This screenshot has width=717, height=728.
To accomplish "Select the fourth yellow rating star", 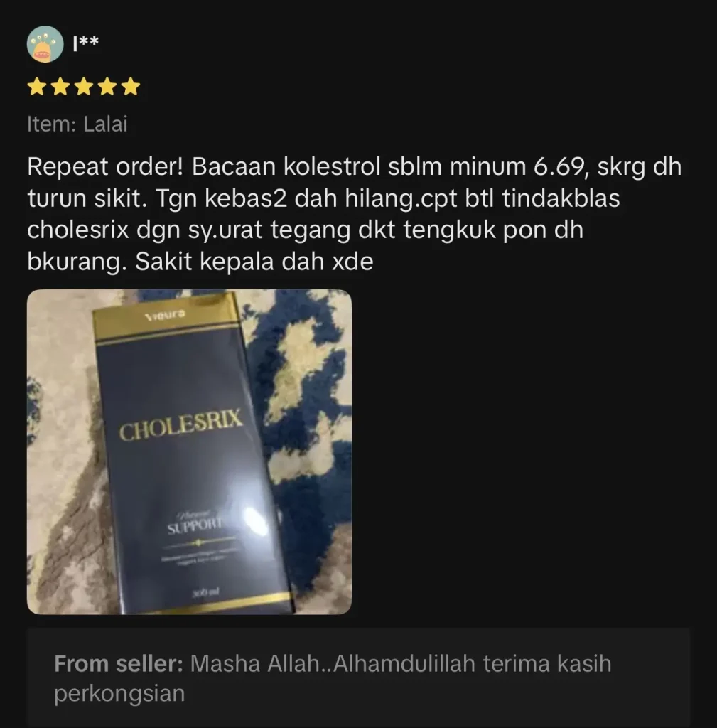I will coord(108,87).
